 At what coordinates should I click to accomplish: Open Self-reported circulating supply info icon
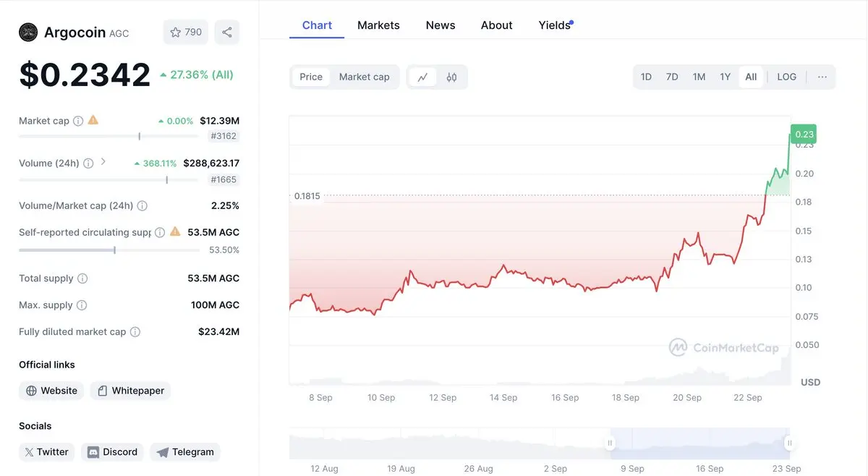pyautogui.click(x=160, y=232)
